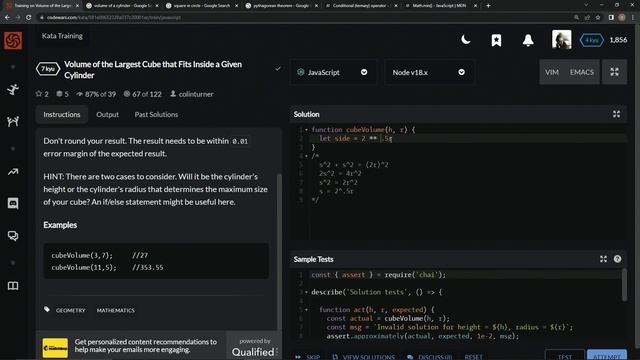The height and width of the screenshot is (360, 640).
Task: Toggle dark mode with the moon icon
Action: (x=466, y=40)
